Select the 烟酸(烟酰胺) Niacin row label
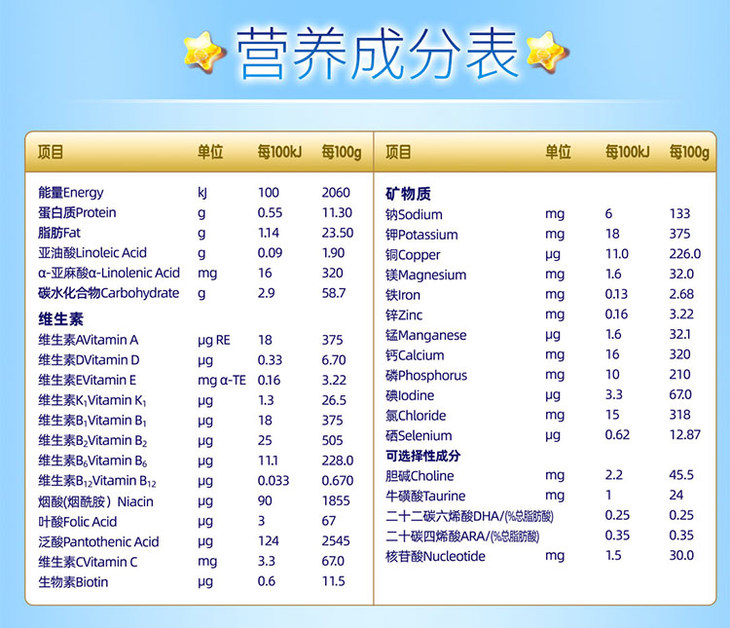This screenshot has width=730, height=628. coord(95,502)
